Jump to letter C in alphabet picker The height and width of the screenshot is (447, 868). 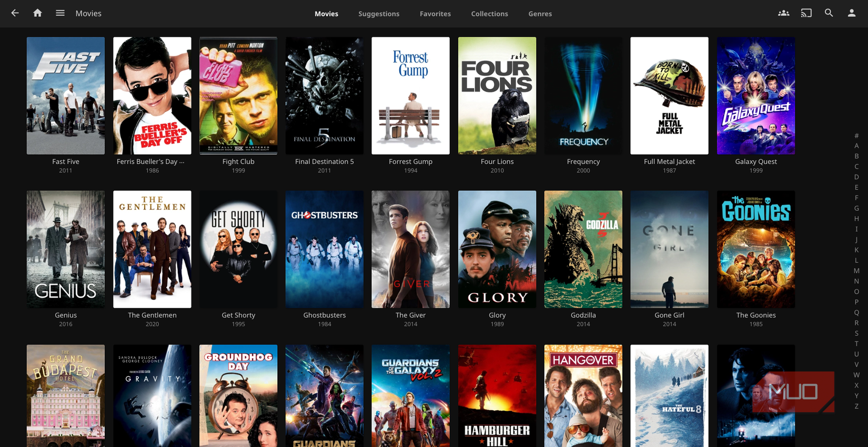click(856, 167)
